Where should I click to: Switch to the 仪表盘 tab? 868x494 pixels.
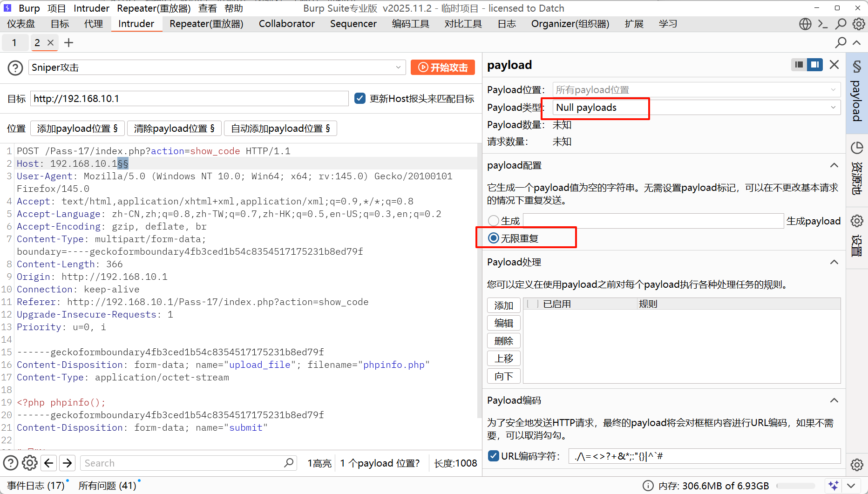point(21,24)
